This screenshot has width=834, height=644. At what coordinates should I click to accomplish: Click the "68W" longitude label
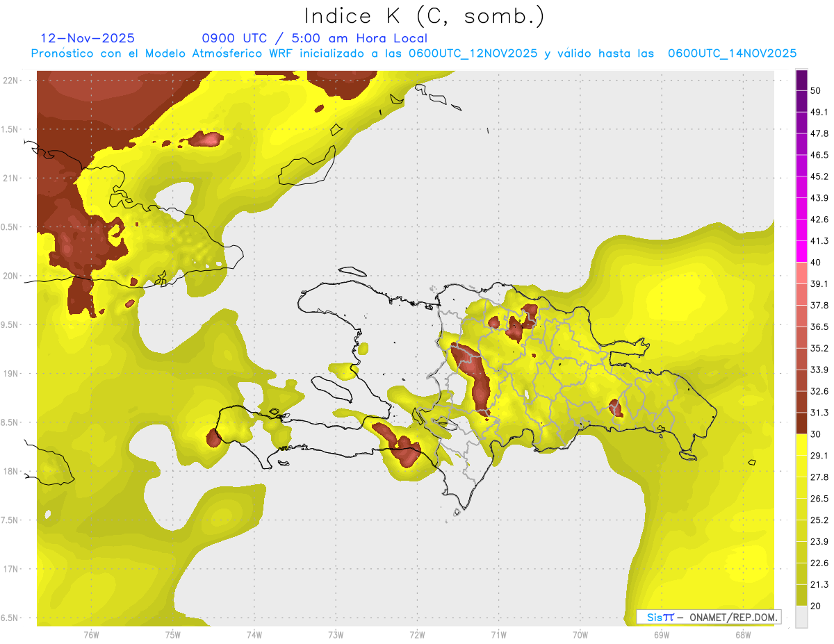pos(743,635)
